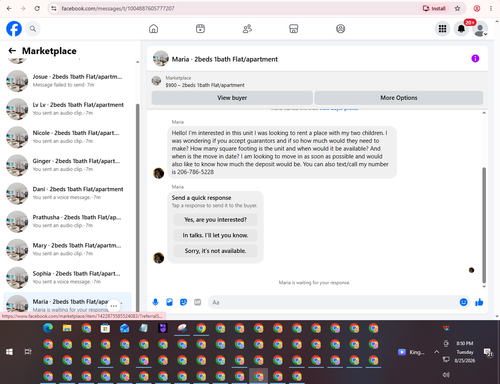
Task: Open Mail app from taskbar
Action: pyautogui.click(x=125, y=328)
